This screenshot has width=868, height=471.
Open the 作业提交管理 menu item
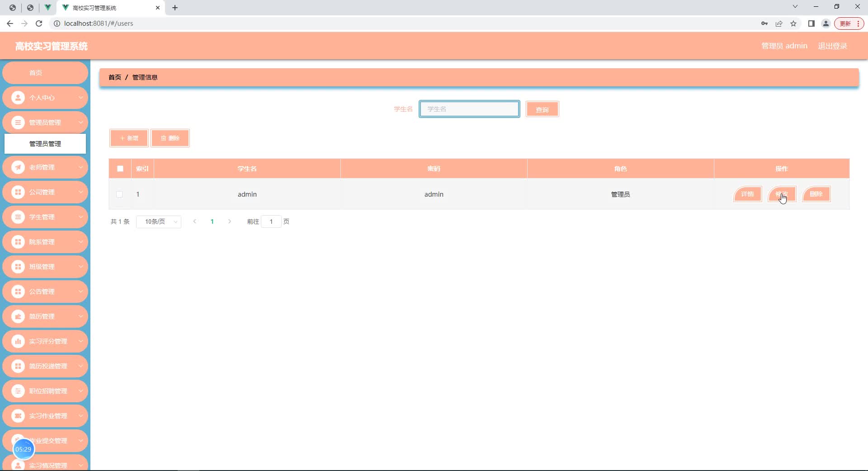pyautogui.click(x=45, y=441)
